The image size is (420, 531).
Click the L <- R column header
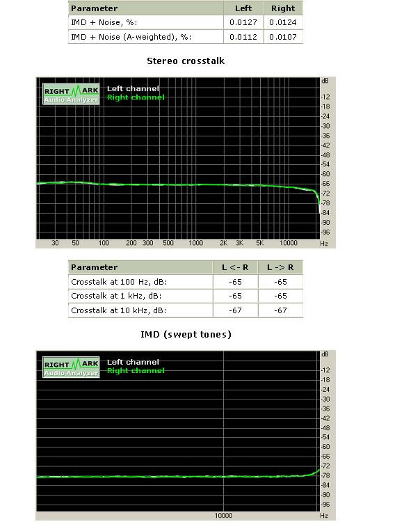pyautogui.click(x=234, y=267)
